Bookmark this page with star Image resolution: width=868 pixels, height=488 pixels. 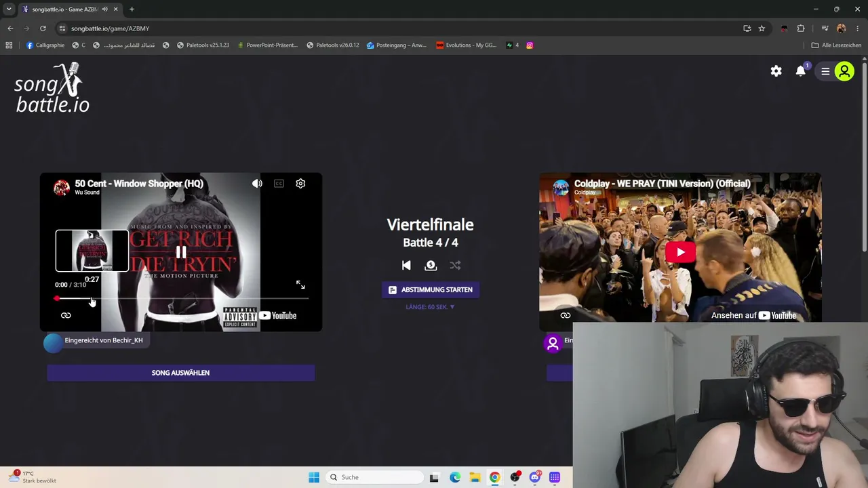(762, 28)
